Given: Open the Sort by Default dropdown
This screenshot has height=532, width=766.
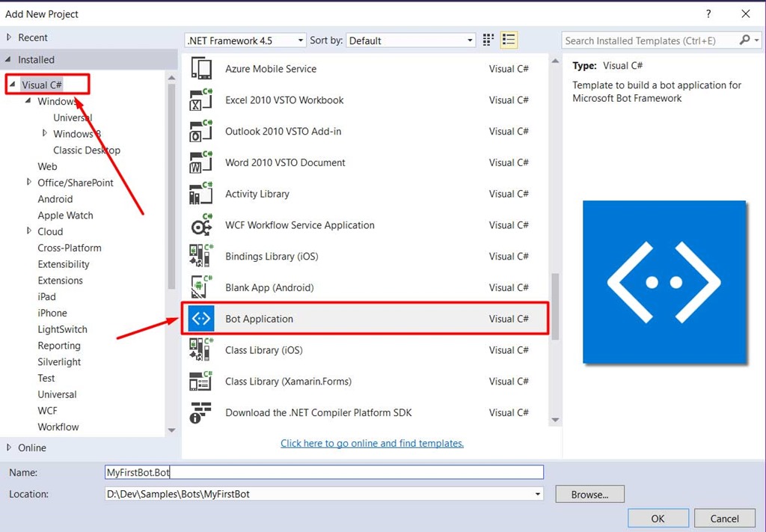Looking at the screenshot, I should click(x=471, y=40).
